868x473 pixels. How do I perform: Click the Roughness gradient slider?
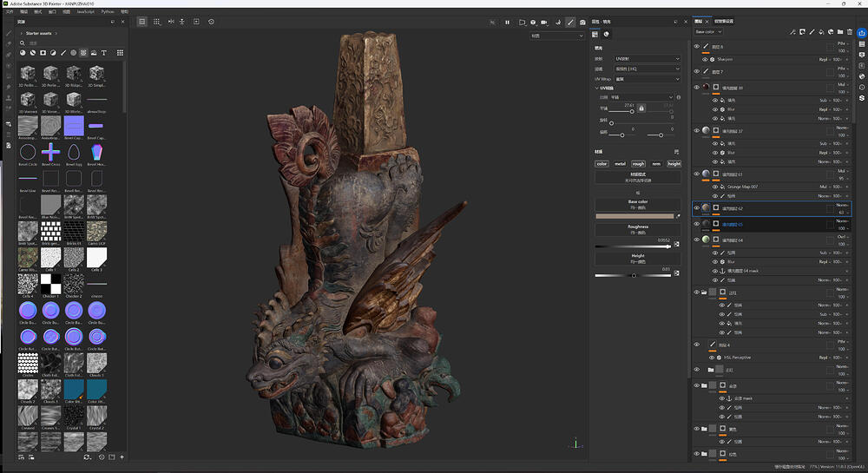click(634, 246)
